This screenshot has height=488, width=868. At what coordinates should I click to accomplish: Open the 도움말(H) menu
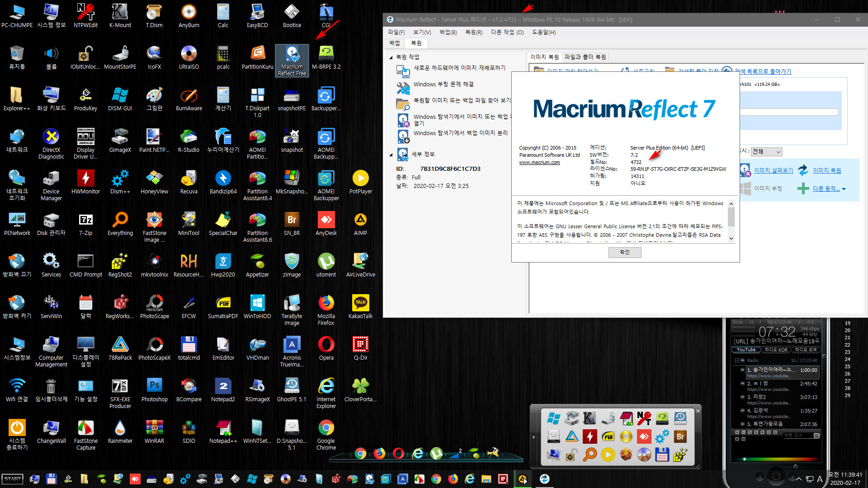pos(544,33)
